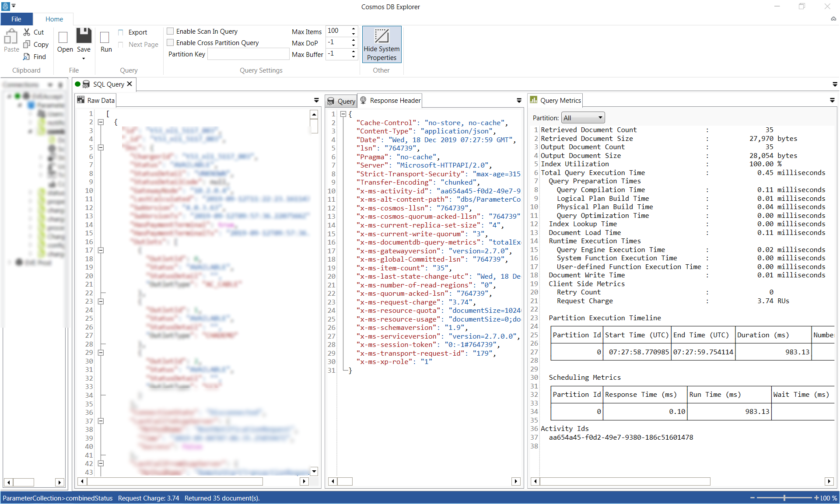Click Raw Data vertical scrollbar down arrow
840x504 pixels.
314,471
